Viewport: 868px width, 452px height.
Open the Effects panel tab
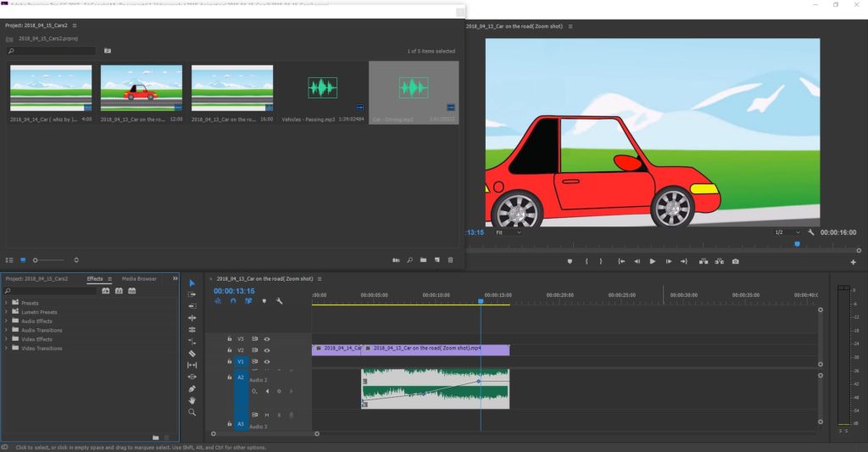pos(94,278)
